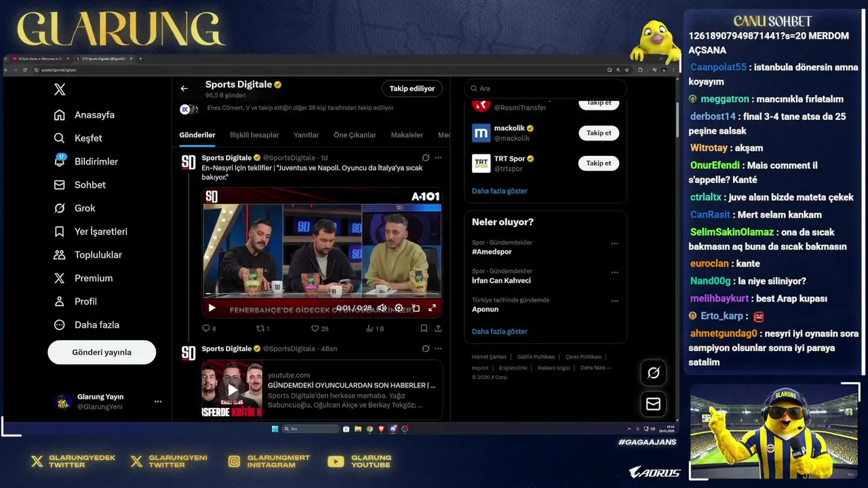Click Daha fazla göster under Neler oluyor

click(x=500, y=331)
